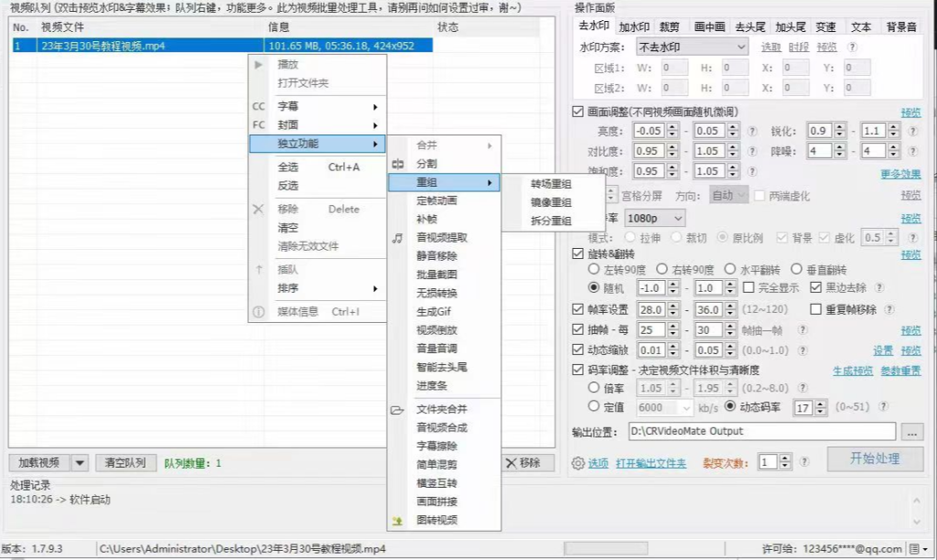
Task: Click the help icon beside denoise values
Action: pyautogui.click(x=912, y=151)
